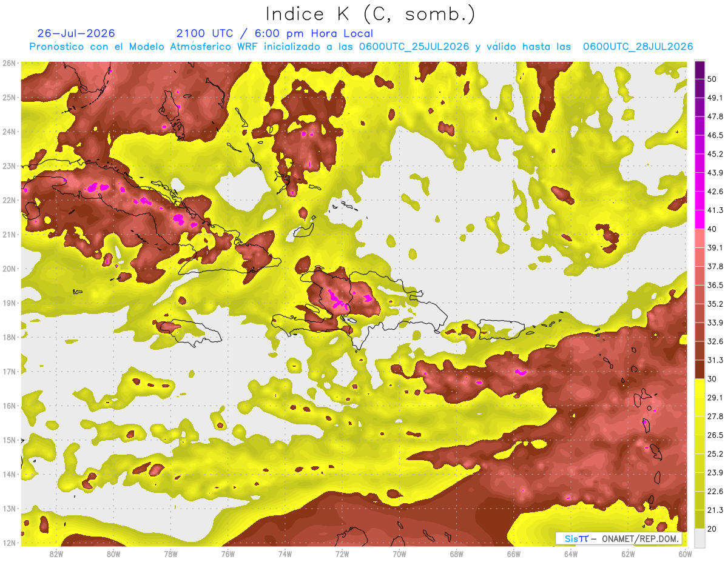
Task: Click the gray colorbar swatch below 20
Action: point(699,537)
